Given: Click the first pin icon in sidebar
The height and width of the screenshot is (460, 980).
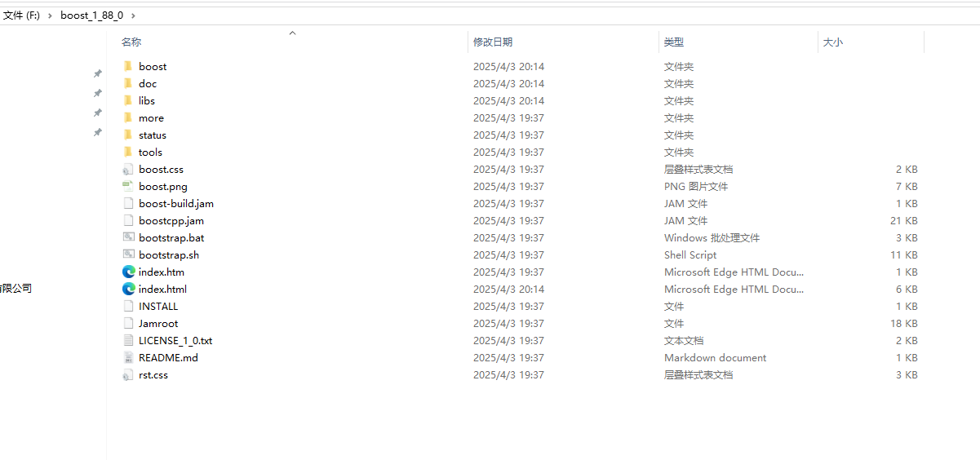Looking at the screenshot, I should click(x=97, y=73).
